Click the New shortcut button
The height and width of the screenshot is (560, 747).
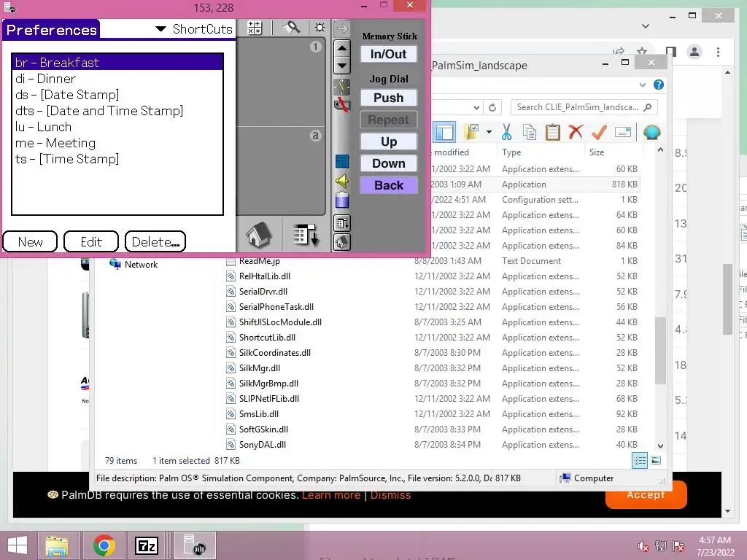pyautogui.click(x=30, y=241)
